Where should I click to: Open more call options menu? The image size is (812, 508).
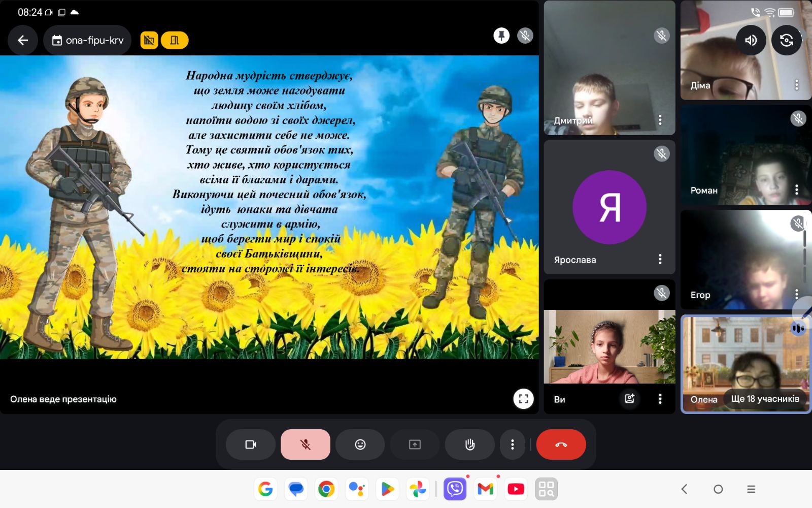click(x=513, y=444)
